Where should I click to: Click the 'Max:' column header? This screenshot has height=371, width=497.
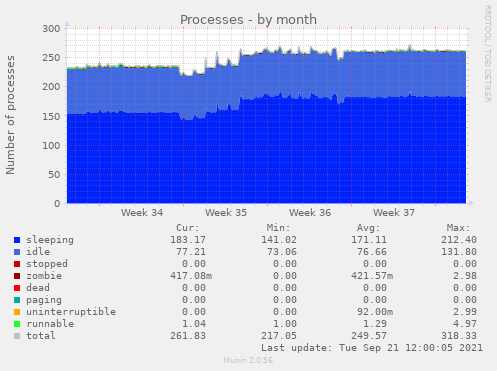(459, 228)
